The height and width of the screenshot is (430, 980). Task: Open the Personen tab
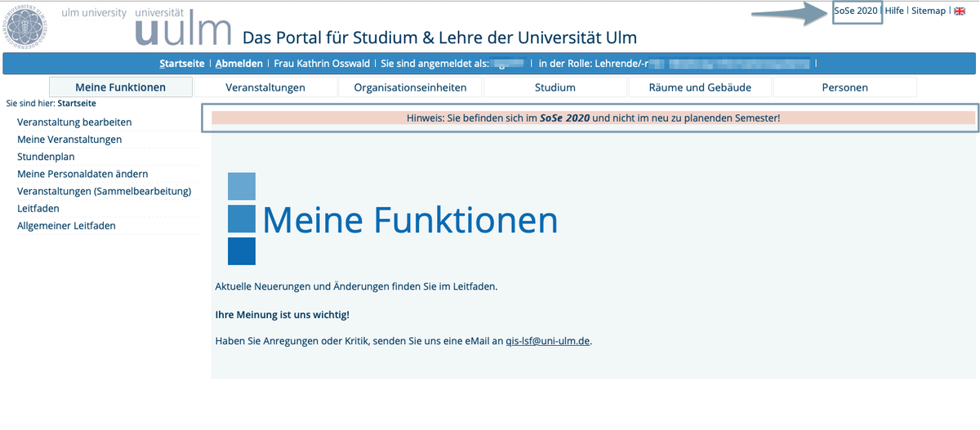click(844, 87)
